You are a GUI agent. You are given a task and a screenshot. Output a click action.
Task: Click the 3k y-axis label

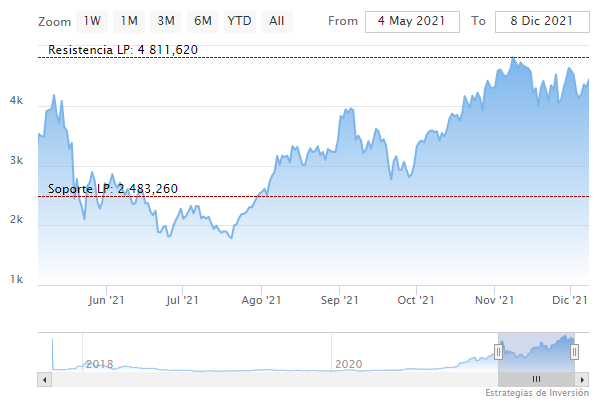coord(16,160)
